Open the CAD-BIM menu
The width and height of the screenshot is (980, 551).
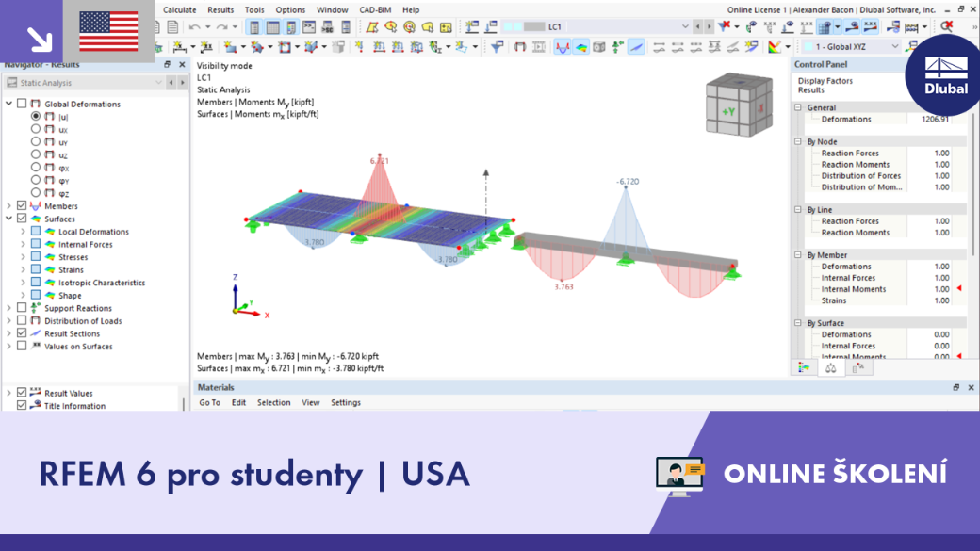375,10
